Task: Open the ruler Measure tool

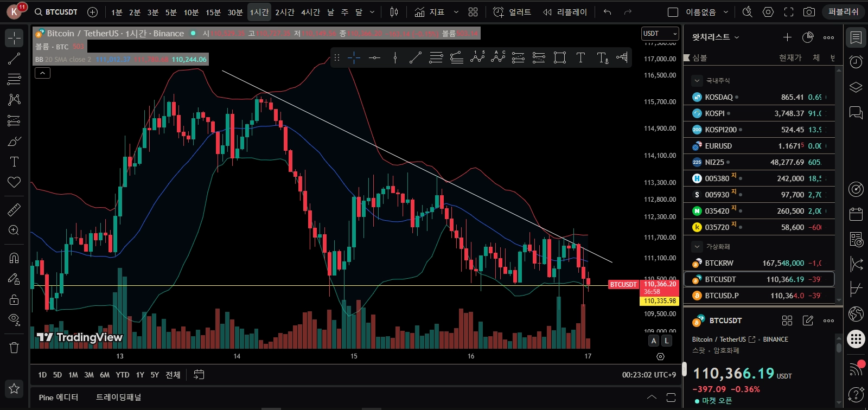Action: [14, 209]
